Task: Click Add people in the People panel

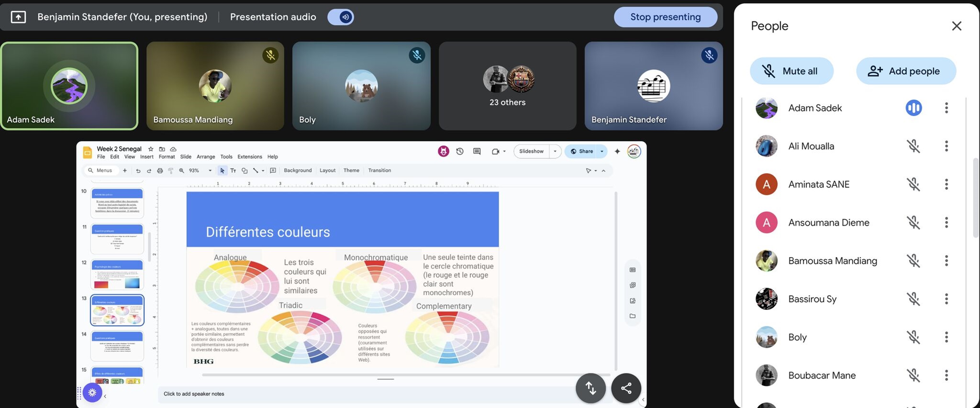Action: [x=906, y=71]
